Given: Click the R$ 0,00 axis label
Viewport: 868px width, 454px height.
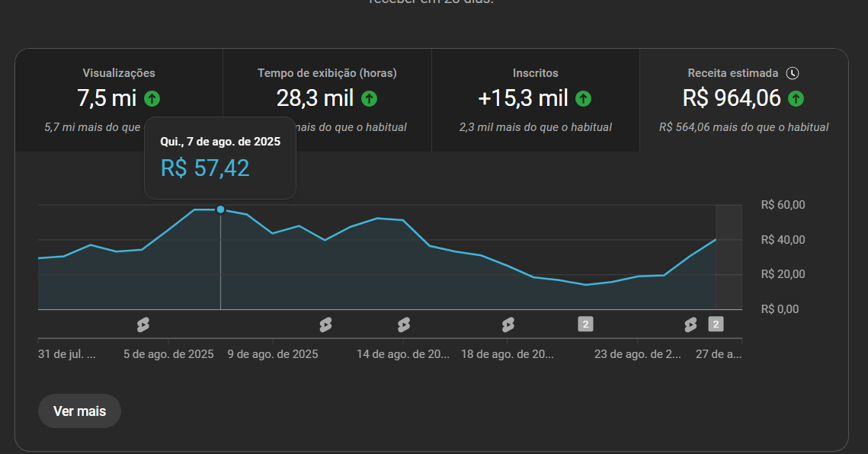Looking at the screenshot, I should (x=780, y=309).
